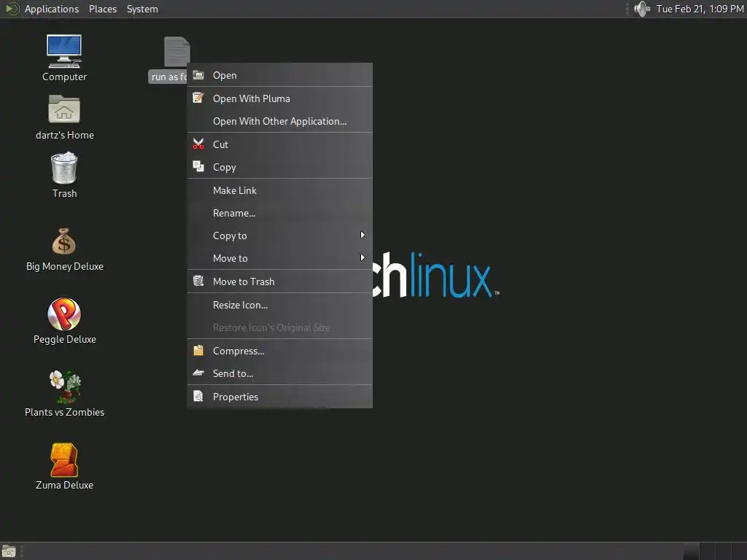747x560 pixels.
Task: Click show desktop icon in bottom panel
Action: point(9,551)
